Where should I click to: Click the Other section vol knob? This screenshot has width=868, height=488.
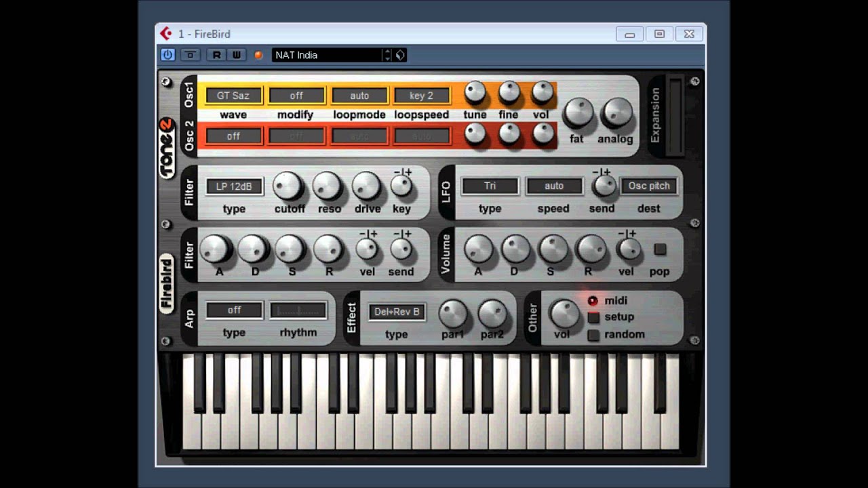point(564,314)
